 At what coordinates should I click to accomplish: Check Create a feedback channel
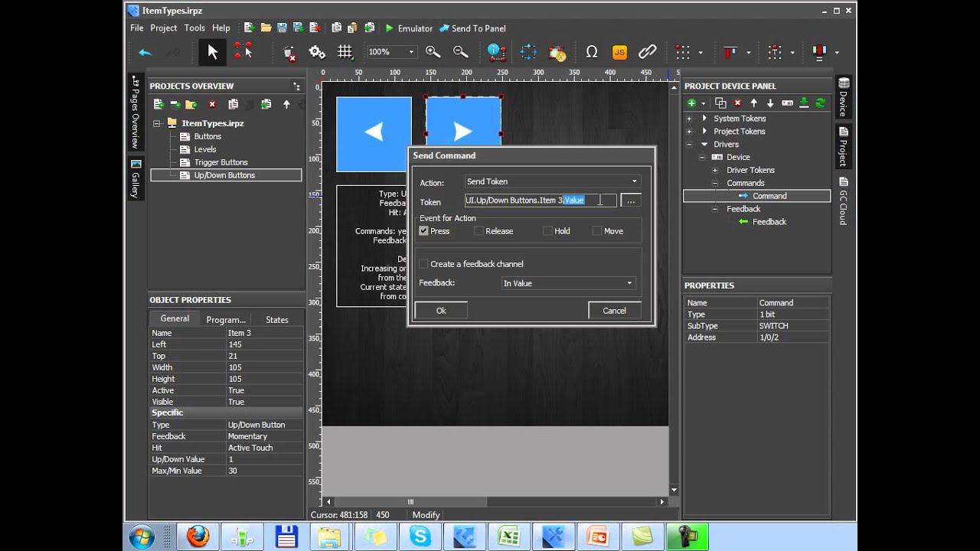click(x=423, y=264)
